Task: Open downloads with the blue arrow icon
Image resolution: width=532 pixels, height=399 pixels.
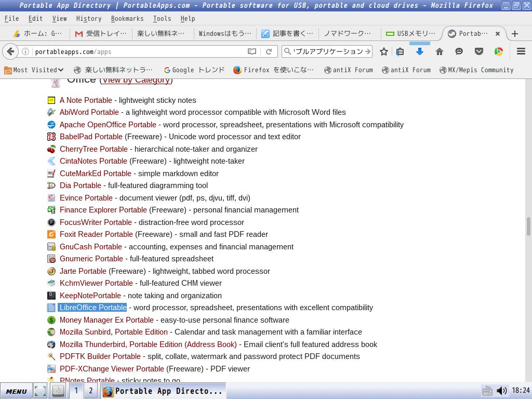Action: [420, 51]
